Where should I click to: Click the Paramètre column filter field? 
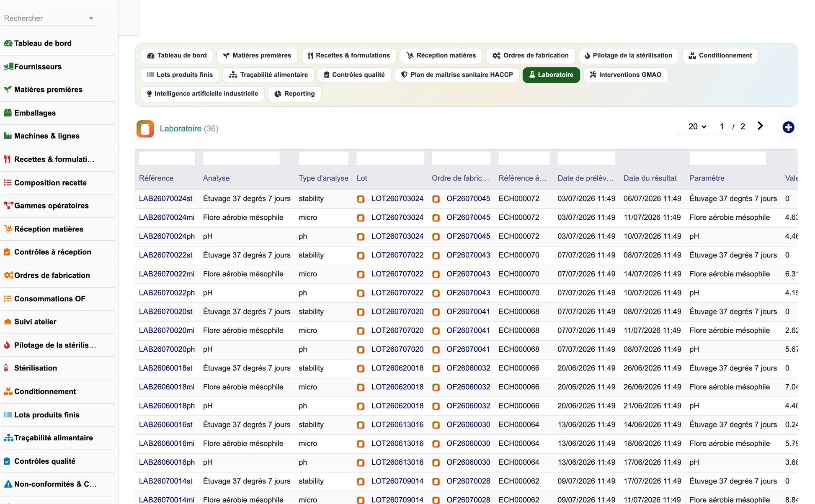(x=728, y=159)
